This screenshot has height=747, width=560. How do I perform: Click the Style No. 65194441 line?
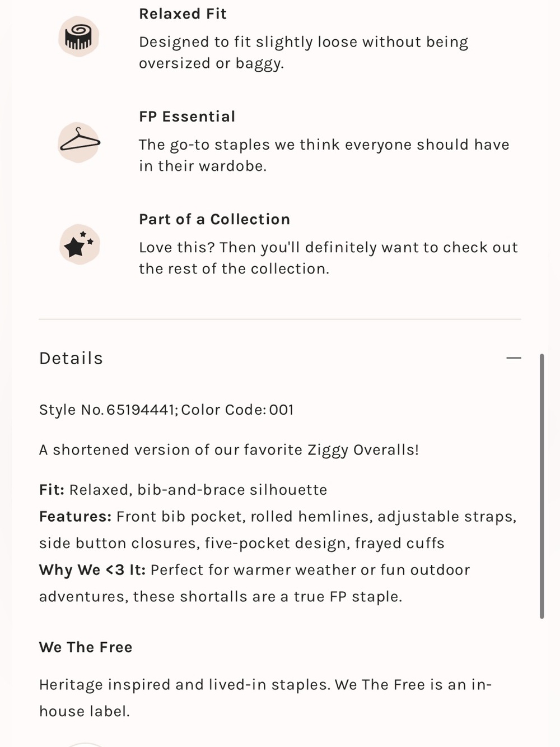tap(166, 410)
